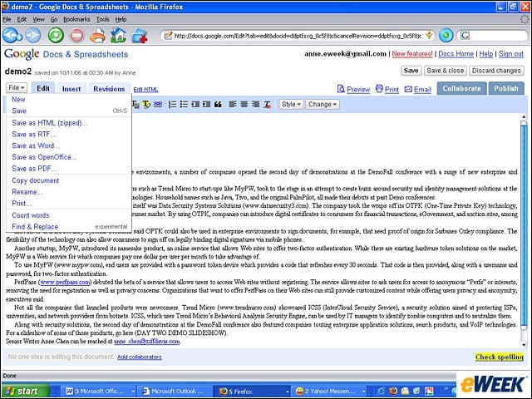Align text right

click(255, 104)
